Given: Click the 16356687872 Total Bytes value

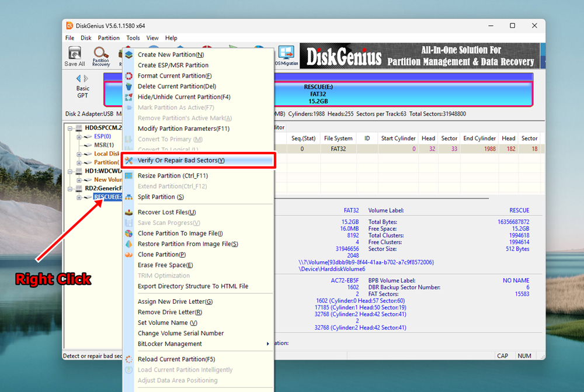Looking at the screenshot, I should 513,222.
